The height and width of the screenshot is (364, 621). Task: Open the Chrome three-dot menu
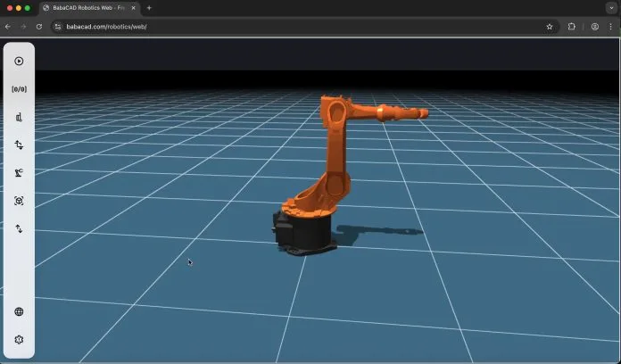(610, 27)
